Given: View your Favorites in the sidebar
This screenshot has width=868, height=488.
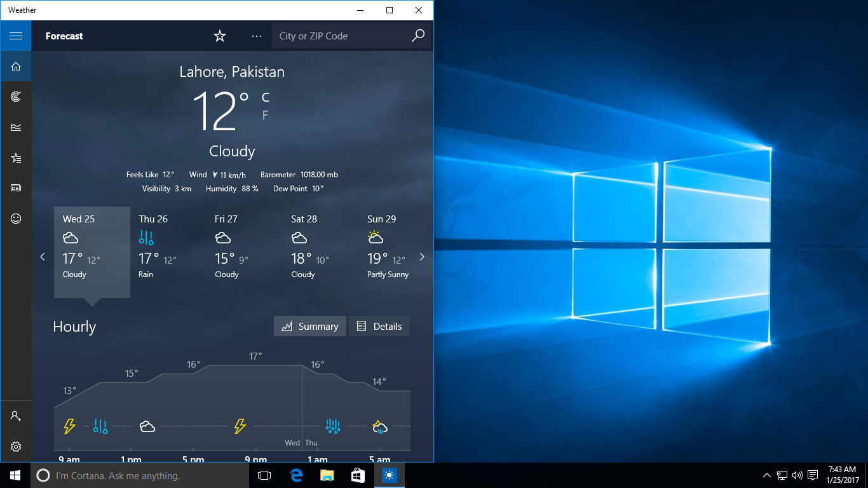Looking at the screenshot, I should (x=15, y=157).
